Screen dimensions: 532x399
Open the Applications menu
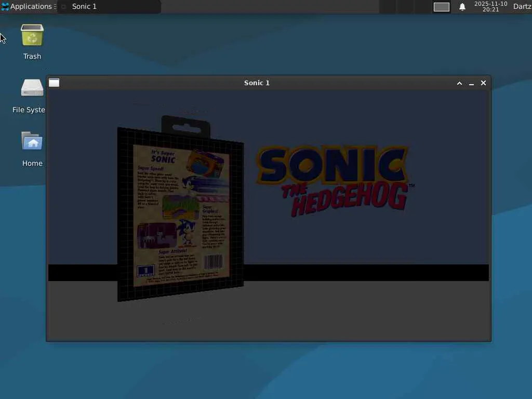pos(28,6)
